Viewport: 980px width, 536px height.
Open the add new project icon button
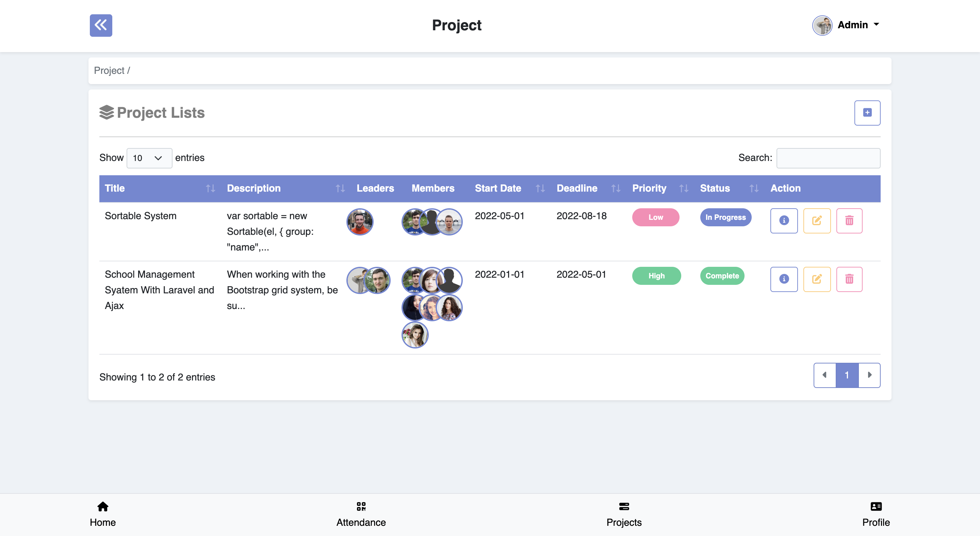(x=867, y=113)
